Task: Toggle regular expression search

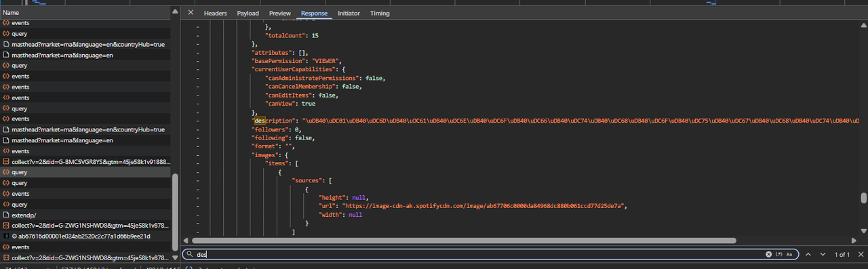Action: click(778, 255)
